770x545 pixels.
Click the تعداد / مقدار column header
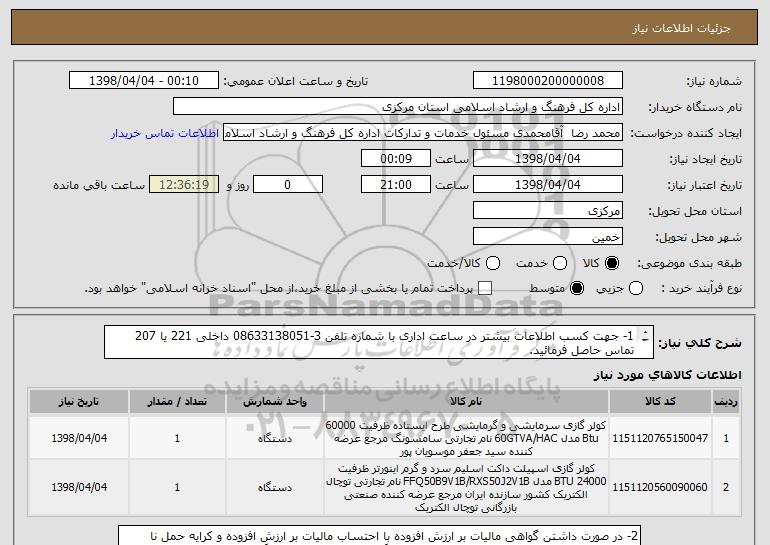tap(177, 402)
